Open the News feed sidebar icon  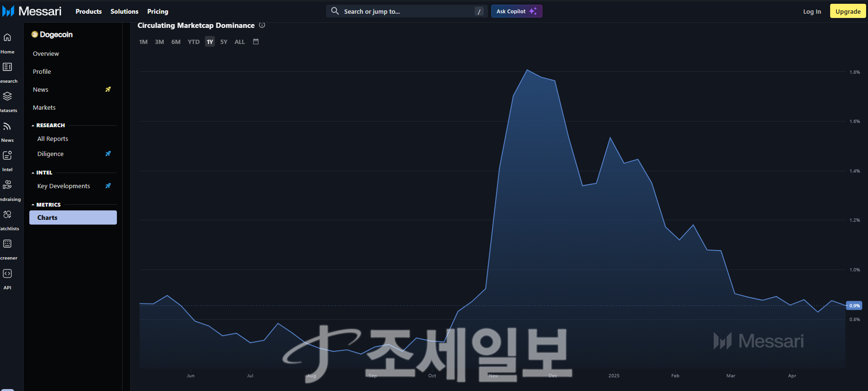pyautogui.click(x=7, y=126)
